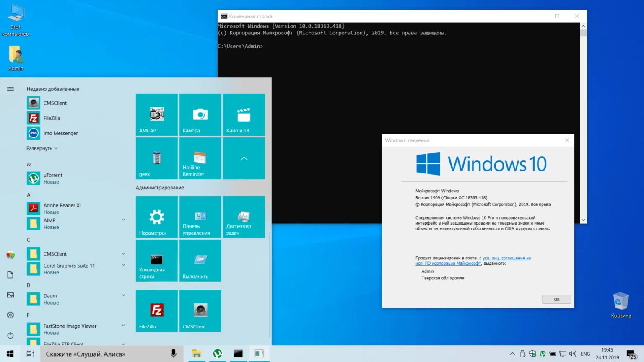Open CMSClient in recently added list

pos(76,103)
